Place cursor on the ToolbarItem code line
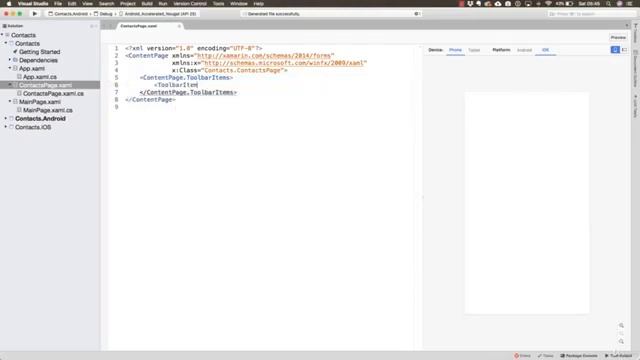This screenshot has height=360, width=640. [176, 85]
